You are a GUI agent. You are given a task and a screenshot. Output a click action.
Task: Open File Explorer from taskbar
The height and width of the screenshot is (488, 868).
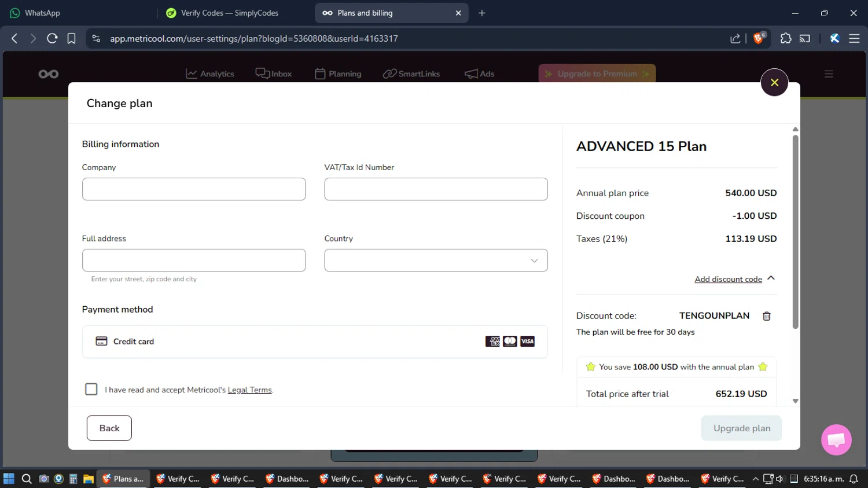point(88,479)
